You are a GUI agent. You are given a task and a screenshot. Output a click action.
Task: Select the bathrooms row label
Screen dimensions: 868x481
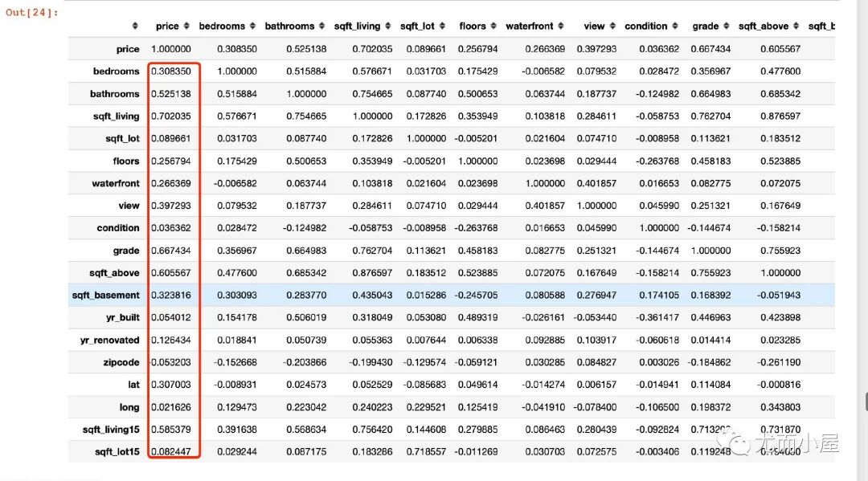click(115, 94)
